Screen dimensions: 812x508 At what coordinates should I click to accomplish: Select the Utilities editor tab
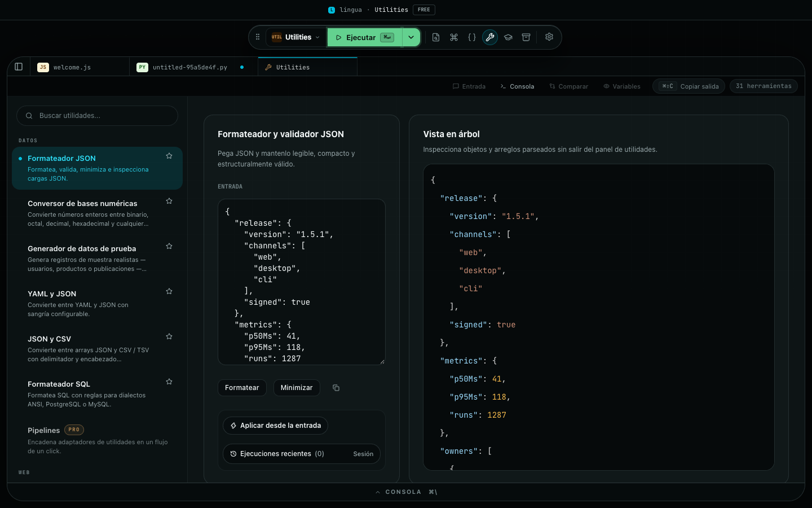pyautogui.click(x=307, y=67)
